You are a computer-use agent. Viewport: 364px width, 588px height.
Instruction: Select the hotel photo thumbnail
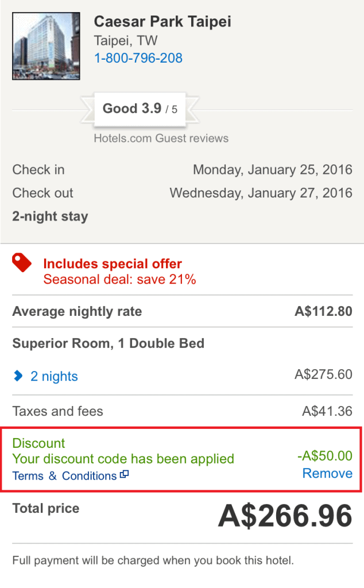46,46
